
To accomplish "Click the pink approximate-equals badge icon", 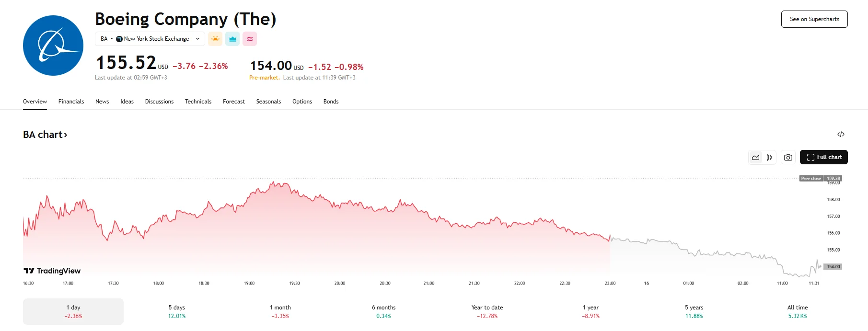I will point(250,39).
